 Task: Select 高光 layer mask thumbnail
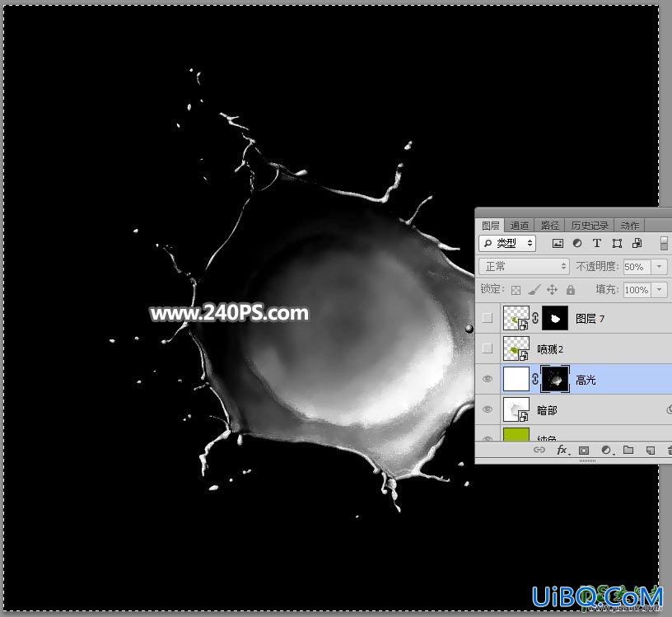(x=555, y=379)
